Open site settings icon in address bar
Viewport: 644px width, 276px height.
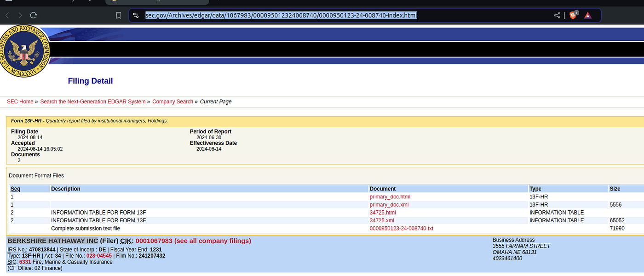point(136,15)
